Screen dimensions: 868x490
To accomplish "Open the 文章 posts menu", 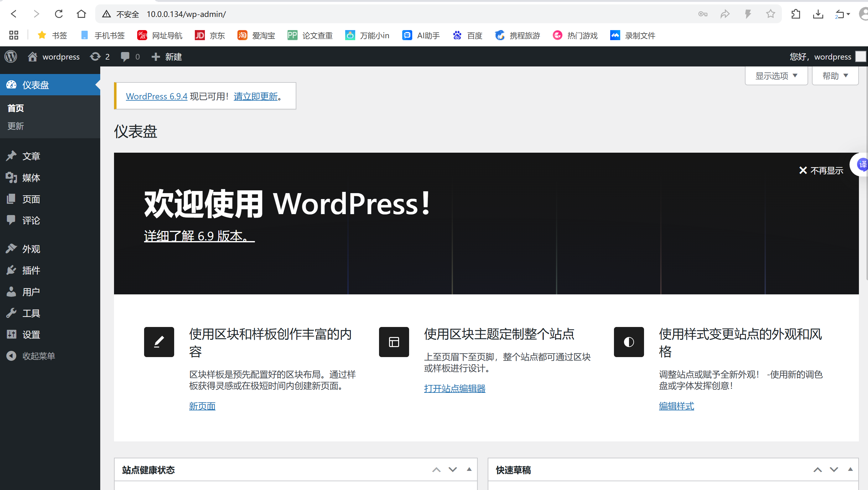I will coord(50,156).
